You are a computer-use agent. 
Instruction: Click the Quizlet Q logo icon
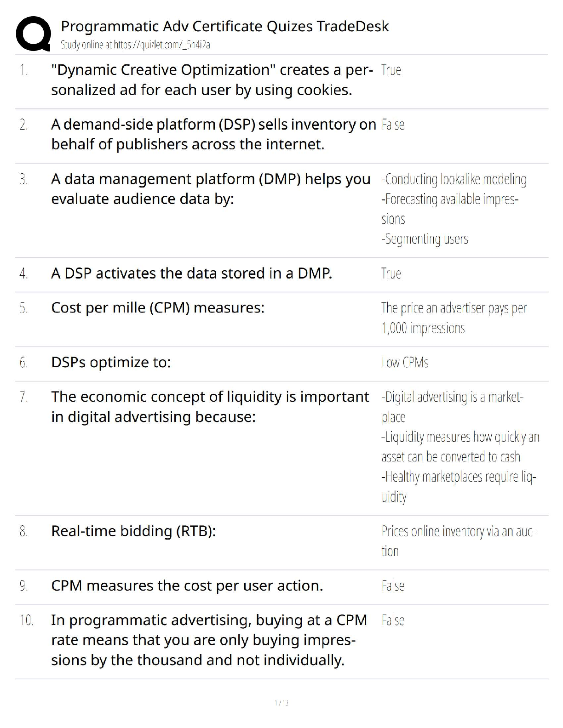(x=33, y=33)
